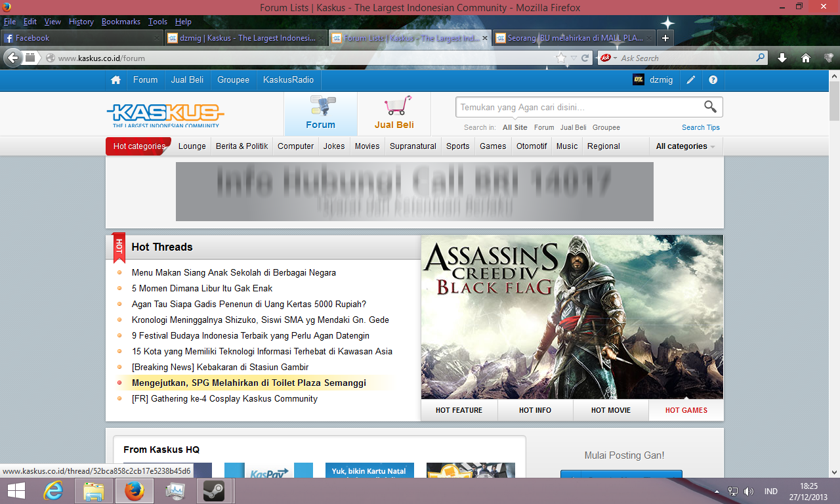Click the volume speaker tray icon
Screen dimensions: 840x504
pyautogui.click(x=749, y=491)
